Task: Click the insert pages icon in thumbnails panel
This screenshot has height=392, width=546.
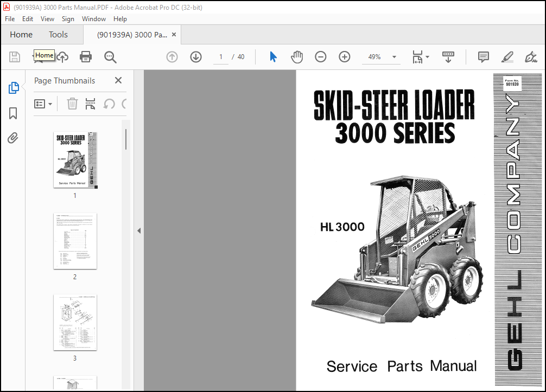Action: coord(90,104)
